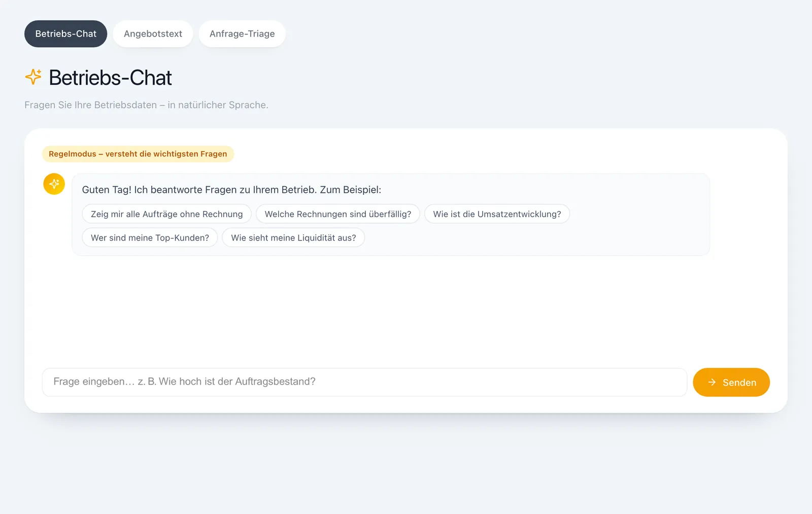Focus the 'Frage eingeben' input field

(364, 382)
